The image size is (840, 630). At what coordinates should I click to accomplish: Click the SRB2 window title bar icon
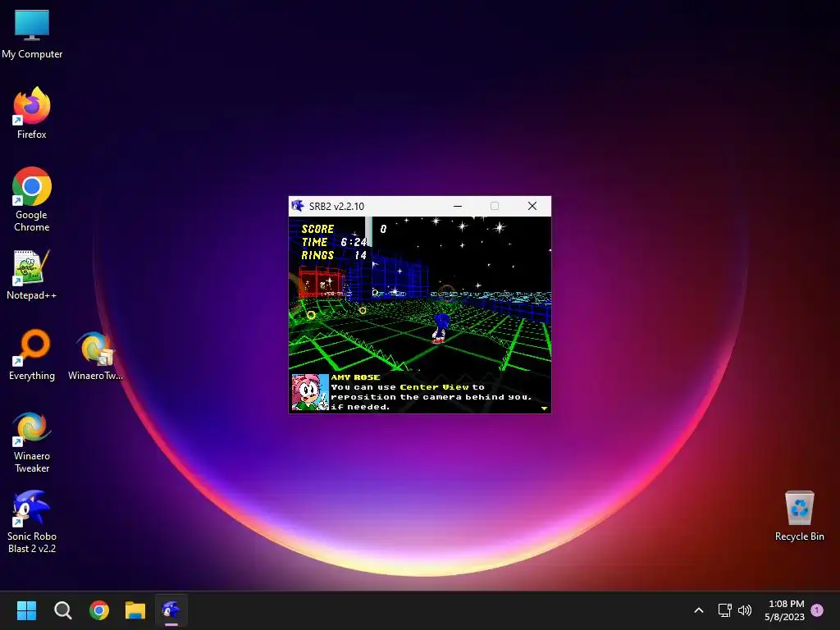tap(298, 206)
